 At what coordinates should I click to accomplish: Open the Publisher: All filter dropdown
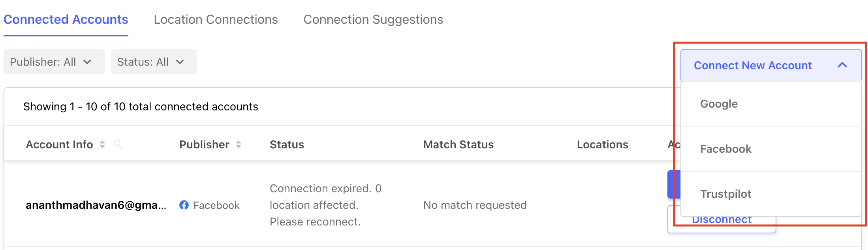tap(54, 62)
